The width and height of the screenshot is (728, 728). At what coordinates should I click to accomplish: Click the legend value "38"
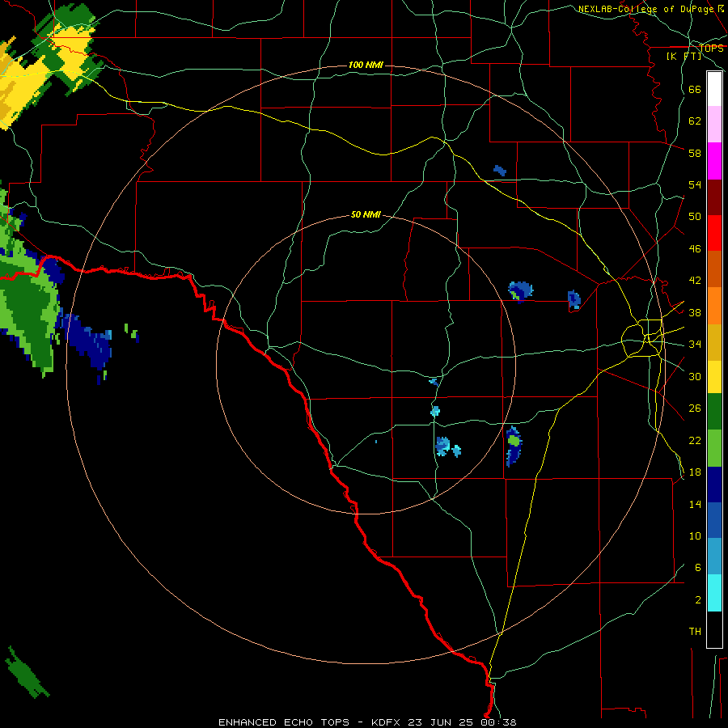695,312
